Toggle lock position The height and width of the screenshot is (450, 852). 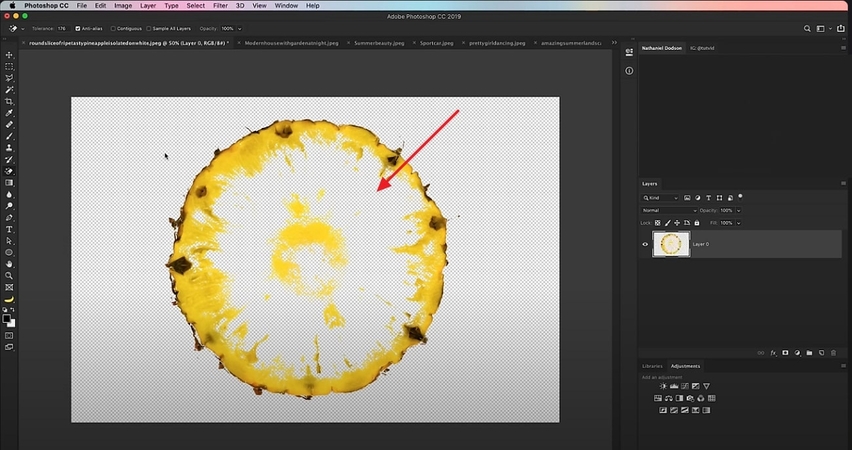coord(677,223)
